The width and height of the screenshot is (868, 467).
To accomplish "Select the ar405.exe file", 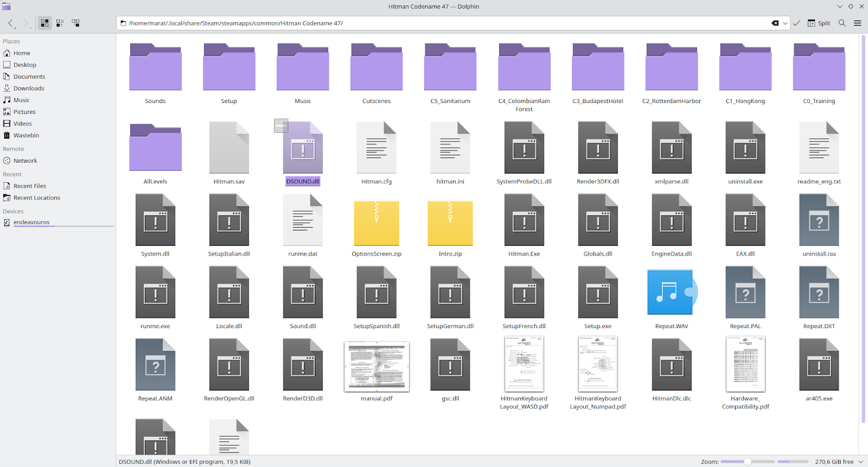I will [819, 364].
